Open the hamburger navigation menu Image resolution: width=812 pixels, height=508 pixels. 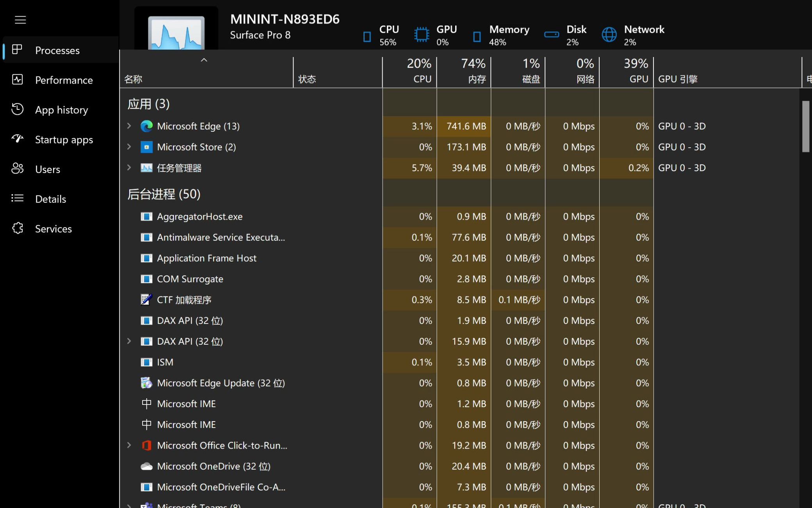tap(20, 20)
